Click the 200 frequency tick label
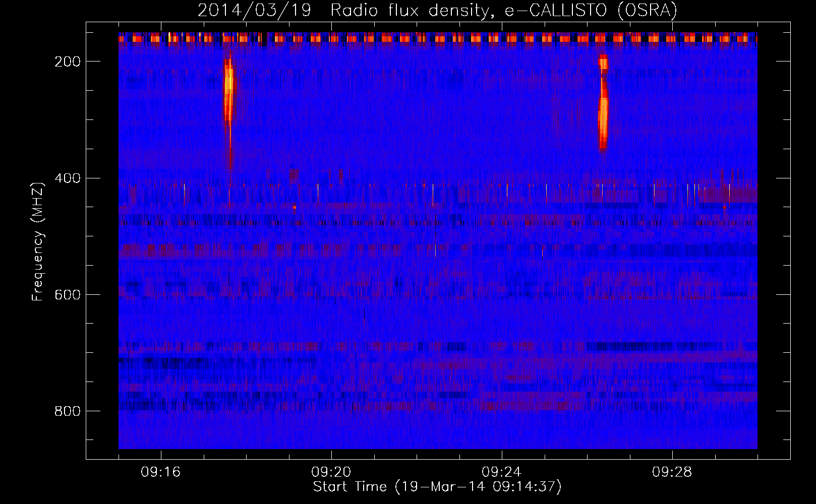Image resolution: width=816 pixels, height=504 pixels. tap(68, 61)
